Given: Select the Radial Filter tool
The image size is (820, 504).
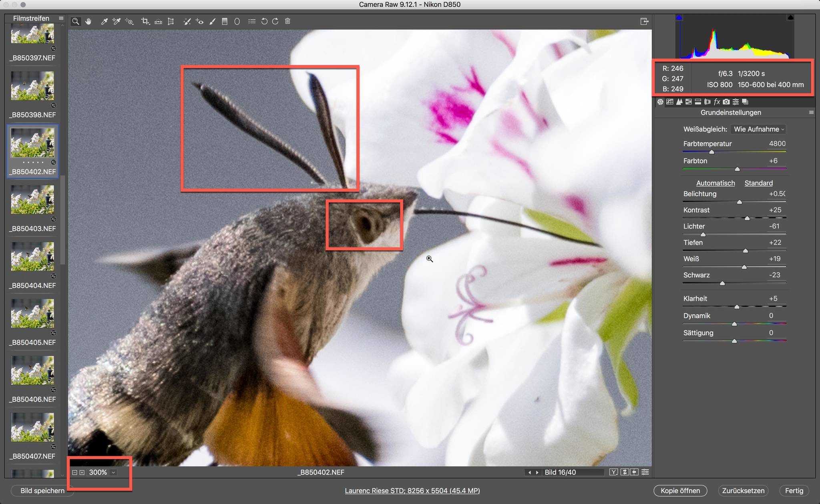Looking at the screenshot, I should [237, 21].
